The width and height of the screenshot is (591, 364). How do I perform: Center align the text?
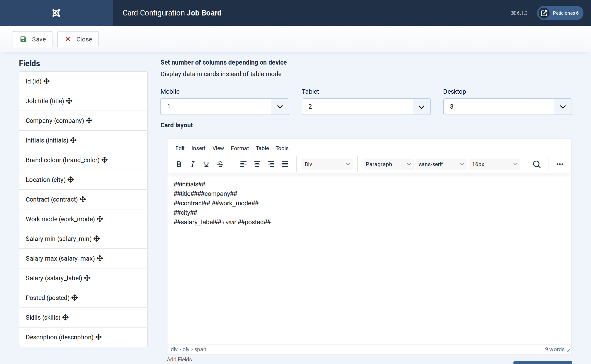[x=257, y=164]
